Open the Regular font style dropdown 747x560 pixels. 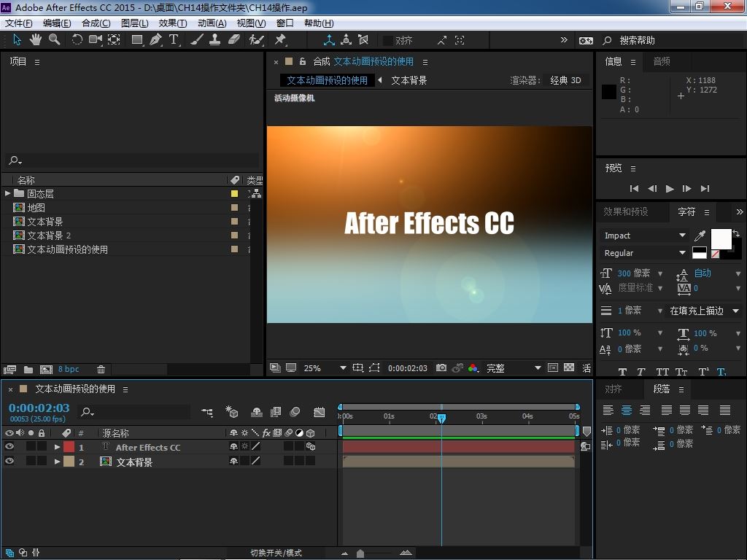point(643,253)
